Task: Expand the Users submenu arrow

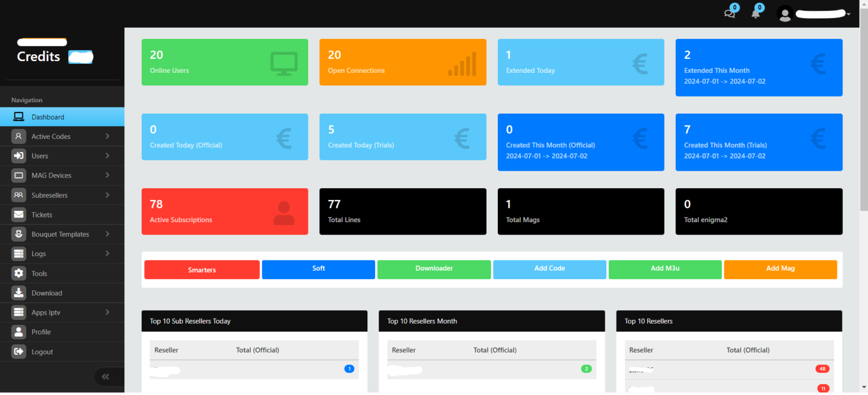Action: 107,156
